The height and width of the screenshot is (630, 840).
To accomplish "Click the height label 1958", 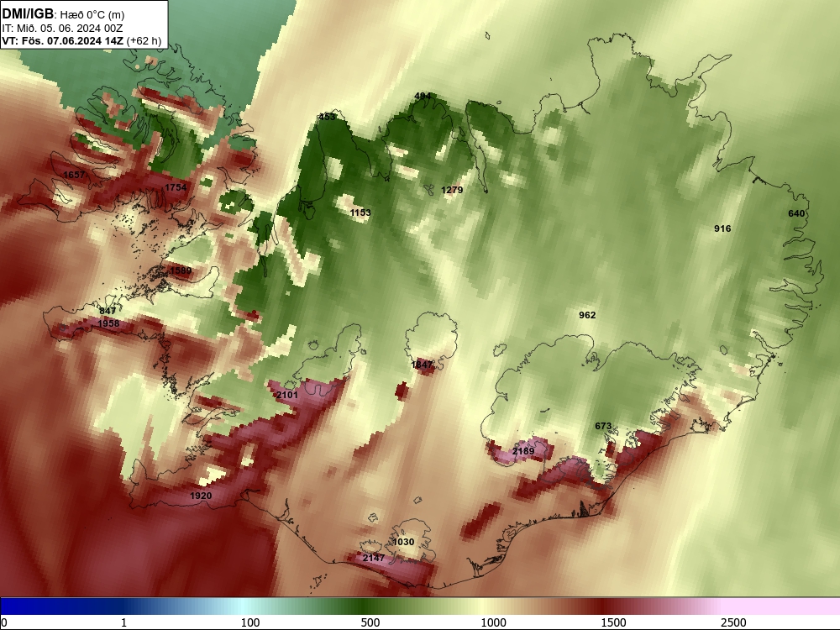I will pyautogui.click(x=108, y=323).
